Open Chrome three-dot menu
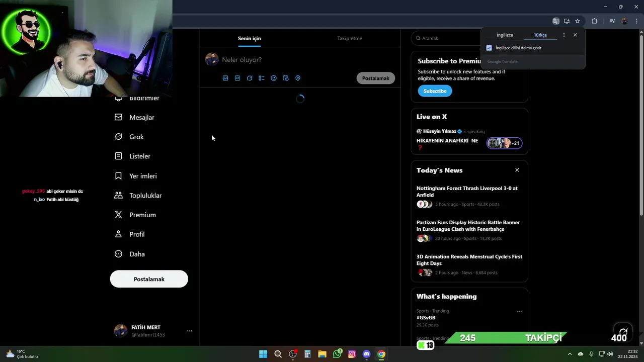Image resolution: width=644 pixels, height=362 pixels. click(637, 21)
